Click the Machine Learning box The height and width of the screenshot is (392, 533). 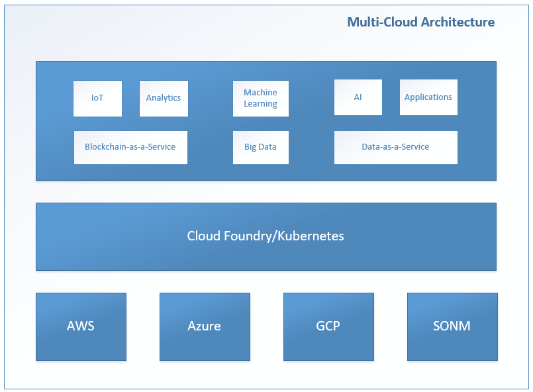click(261, 99)
